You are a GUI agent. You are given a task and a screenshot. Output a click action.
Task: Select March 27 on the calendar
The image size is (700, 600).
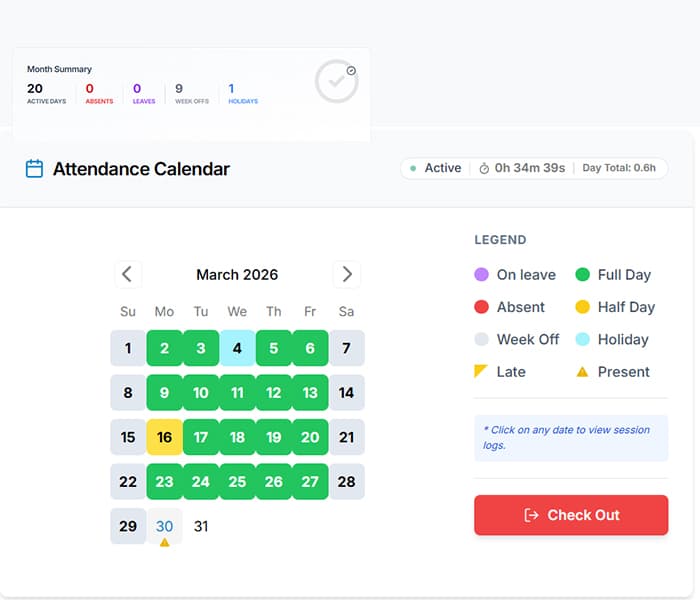(310, 481)
